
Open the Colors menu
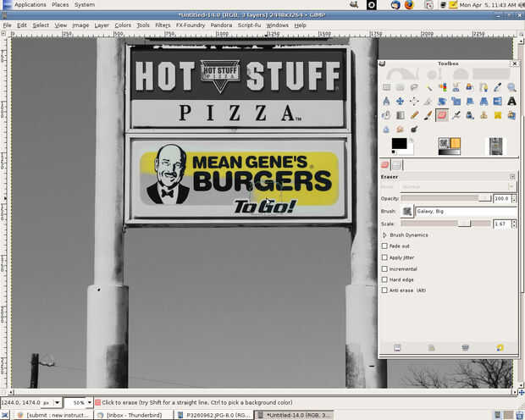(x=123, y=25)
